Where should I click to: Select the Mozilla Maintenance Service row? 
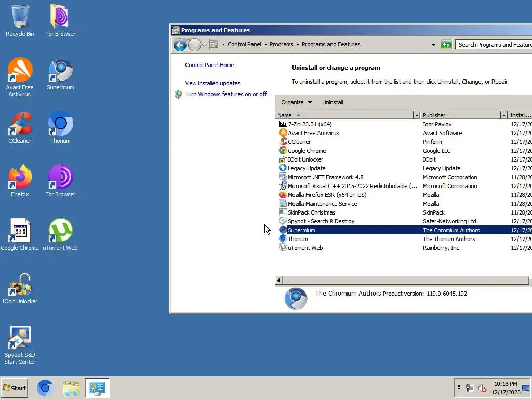[x=403, y=203]
